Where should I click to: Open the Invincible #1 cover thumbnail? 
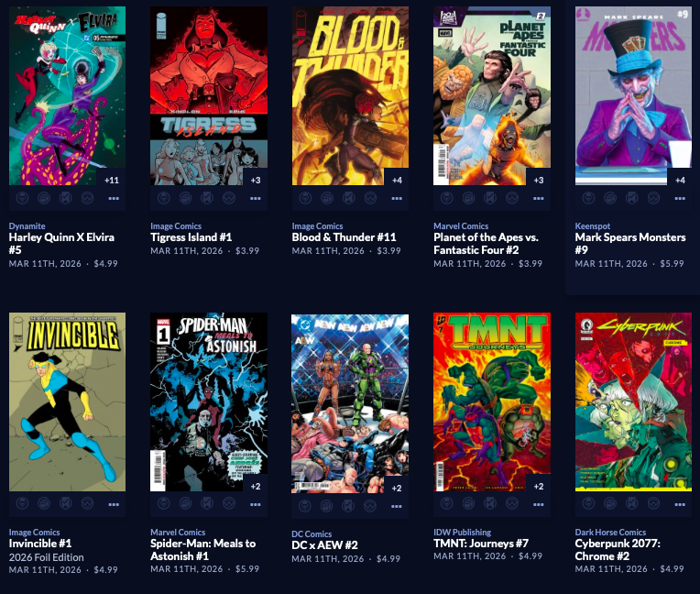pos(68,401)
